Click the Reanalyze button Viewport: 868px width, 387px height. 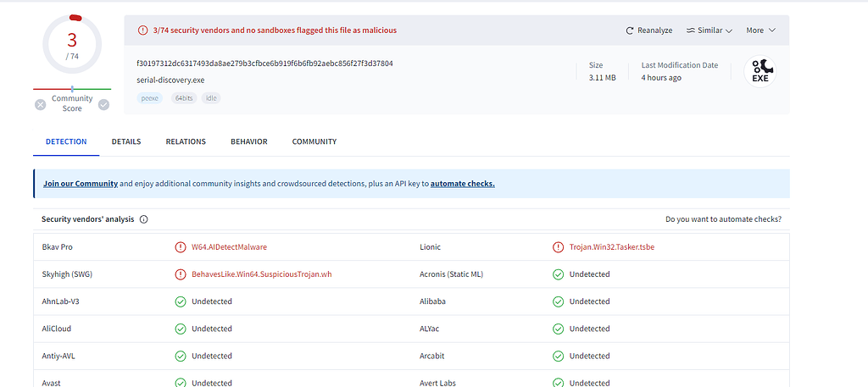pyautogui.click(x=649, y=30)
